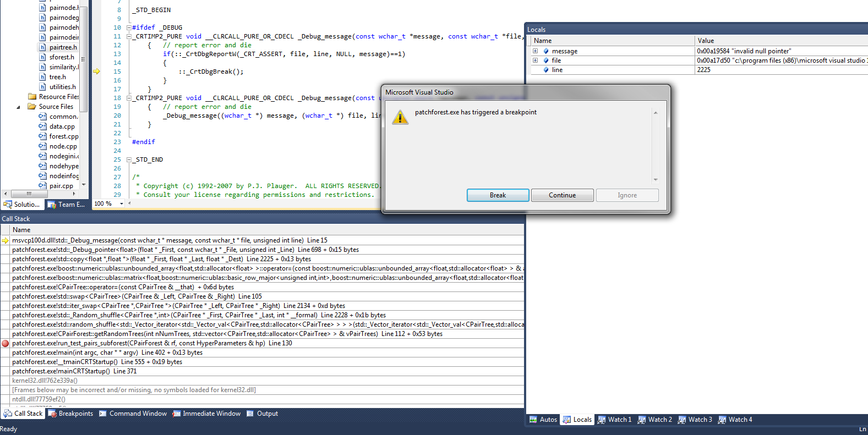Click the yellow current-statement arrow at line 15

pyautogui.click(x=96, y=71)
